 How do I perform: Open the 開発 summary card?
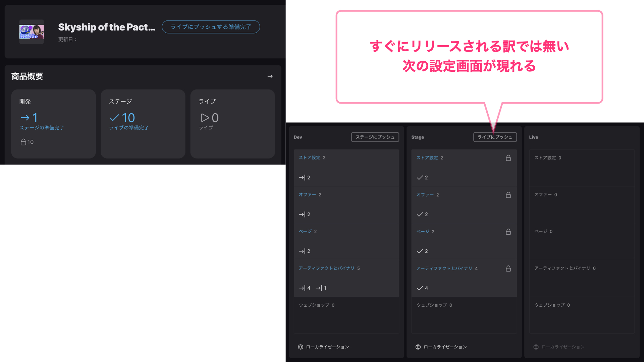click(53, 124)
